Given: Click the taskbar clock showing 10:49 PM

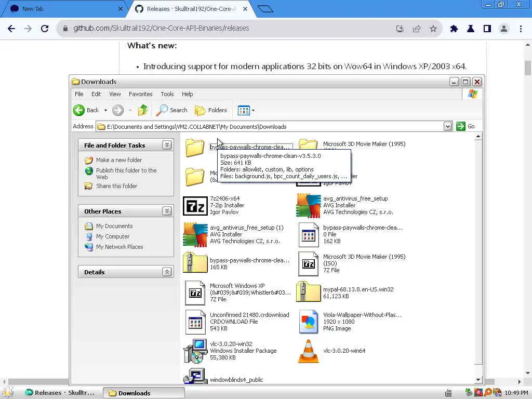Looking at the screenshot, I should [516, 393].
